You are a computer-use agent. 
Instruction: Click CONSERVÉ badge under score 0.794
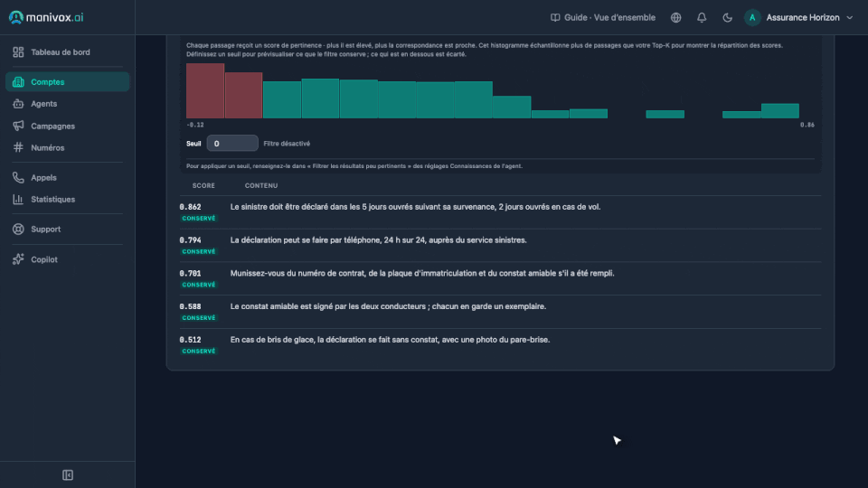point(199,252)
